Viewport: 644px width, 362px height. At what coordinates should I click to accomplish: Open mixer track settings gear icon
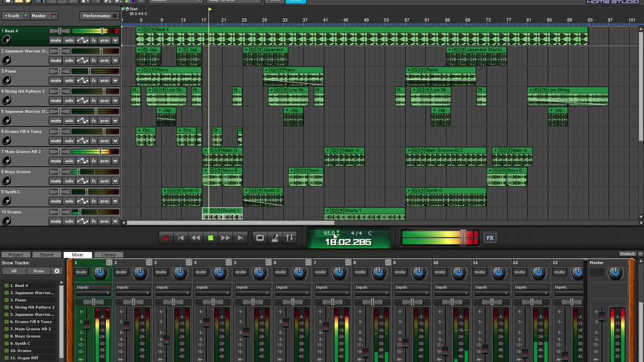[x=57, y=271]
